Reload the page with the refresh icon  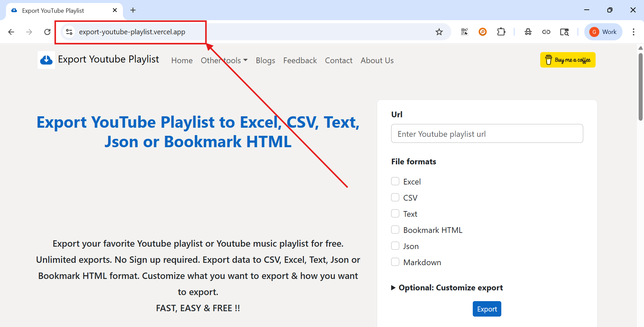(47, 32)
